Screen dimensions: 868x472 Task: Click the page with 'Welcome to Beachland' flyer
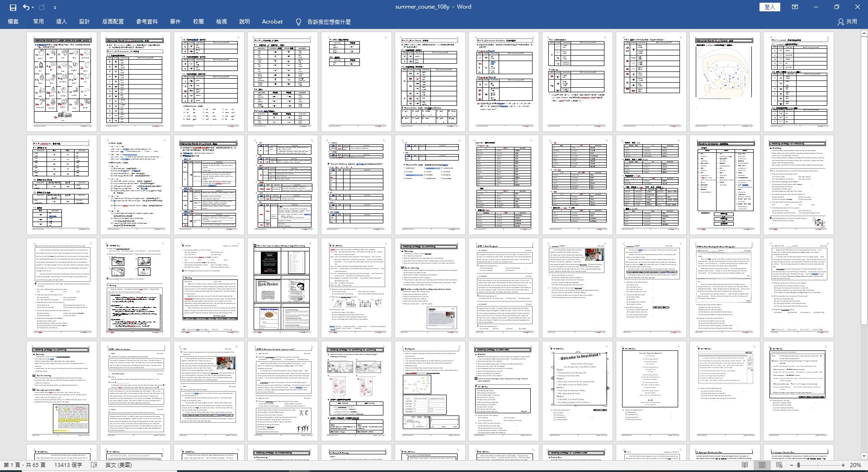click(x=577, y=391)
